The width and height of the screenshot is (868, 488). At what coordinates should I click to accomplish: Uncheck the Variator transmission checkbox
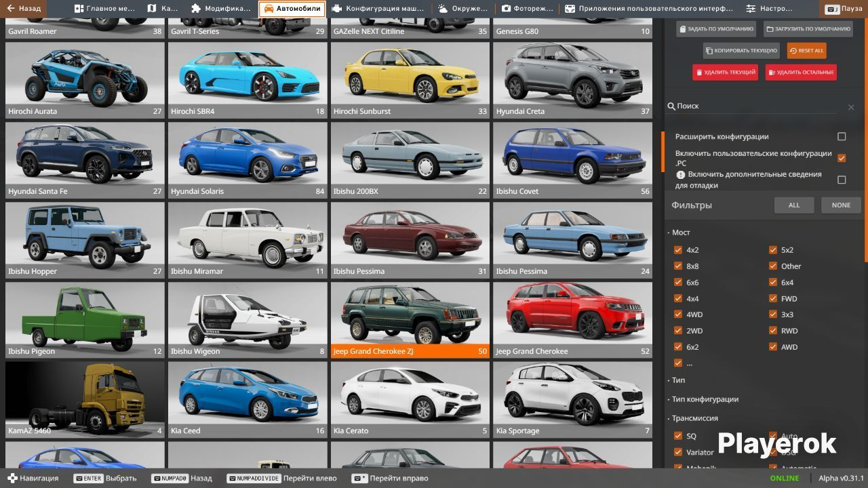pyautogui.click(x=678, y=452)
